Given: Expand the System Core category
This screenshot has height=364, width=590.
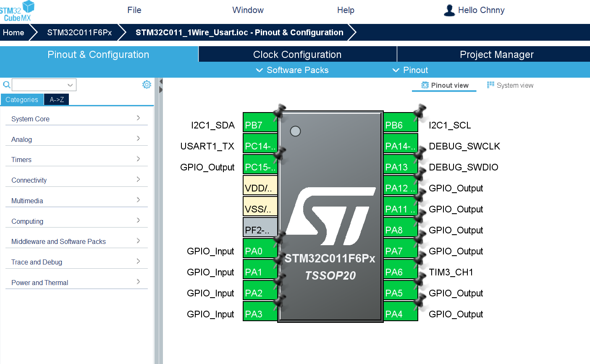Looking at the screenshot, I should 76,119.
